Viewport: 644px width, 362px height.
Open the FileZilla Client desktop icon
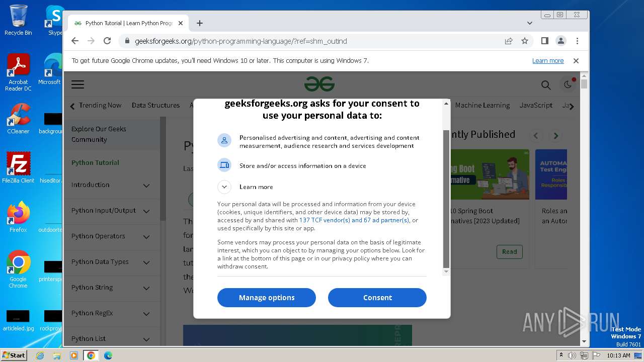pos(18,167)
